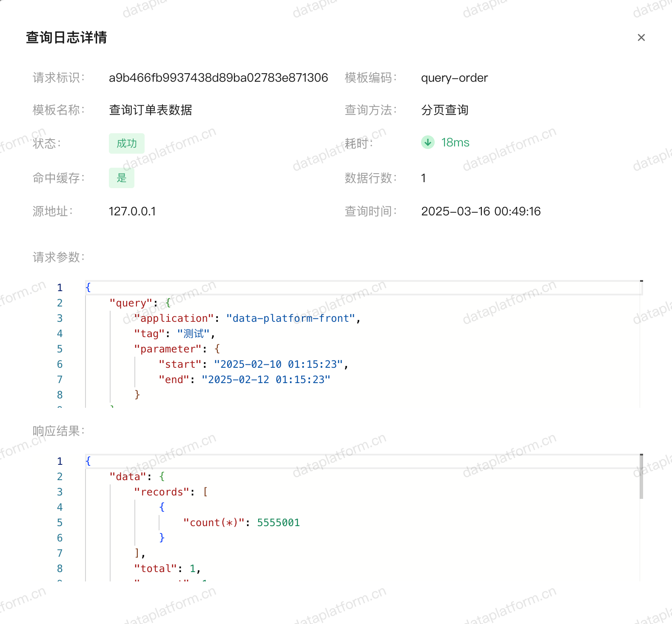Click the end value "2025-02-12 01:15:23"
Image resolution: width=672 pixels, height=624 pixels.
coord(266,380)
